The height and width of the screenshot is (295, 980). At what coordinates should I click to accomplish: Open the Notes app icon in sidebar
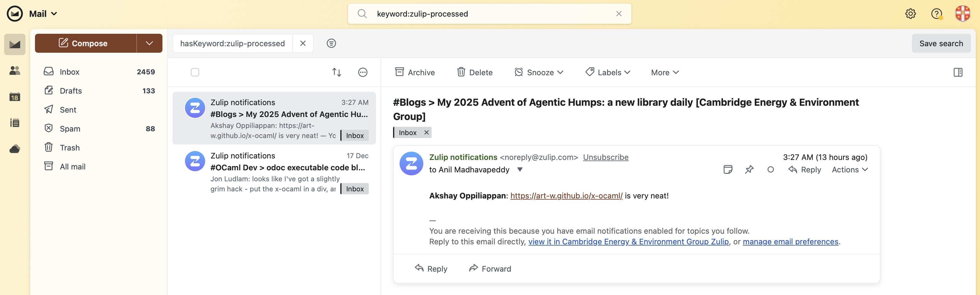click(15, 122)
